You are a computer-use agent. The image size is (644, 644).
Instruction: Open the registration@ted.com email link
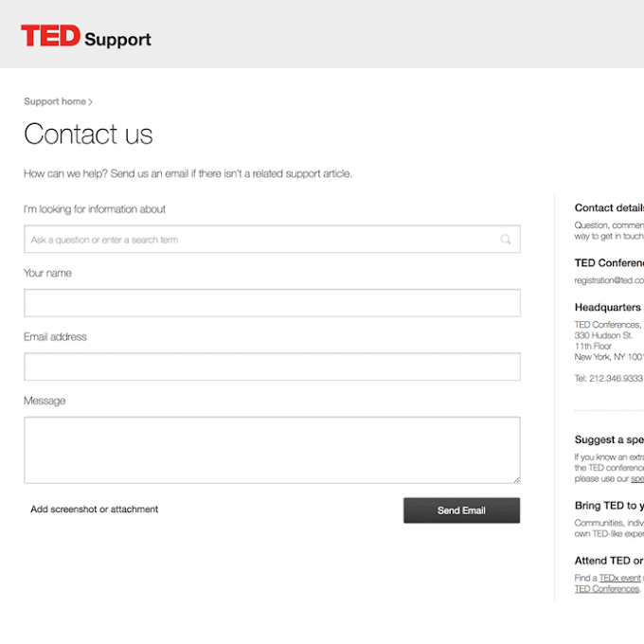(x=609, y=280)
